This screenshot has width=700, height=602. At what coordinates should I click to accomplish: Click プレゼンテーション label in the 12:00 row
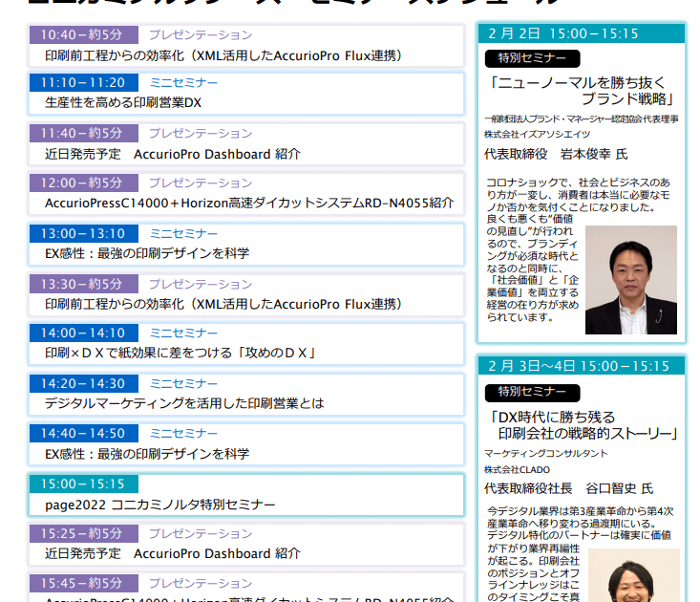[x=201, y=183]
